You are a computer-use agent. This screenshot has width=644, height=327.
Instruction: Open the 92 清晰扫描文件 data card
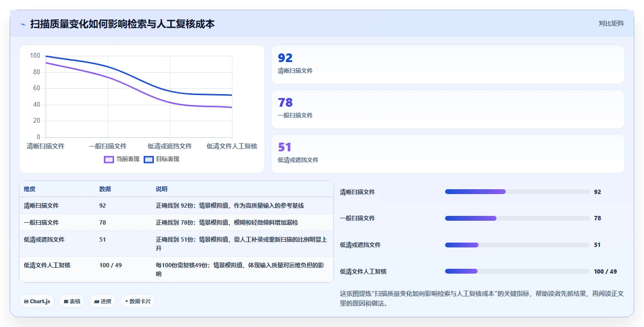[447, 65]
